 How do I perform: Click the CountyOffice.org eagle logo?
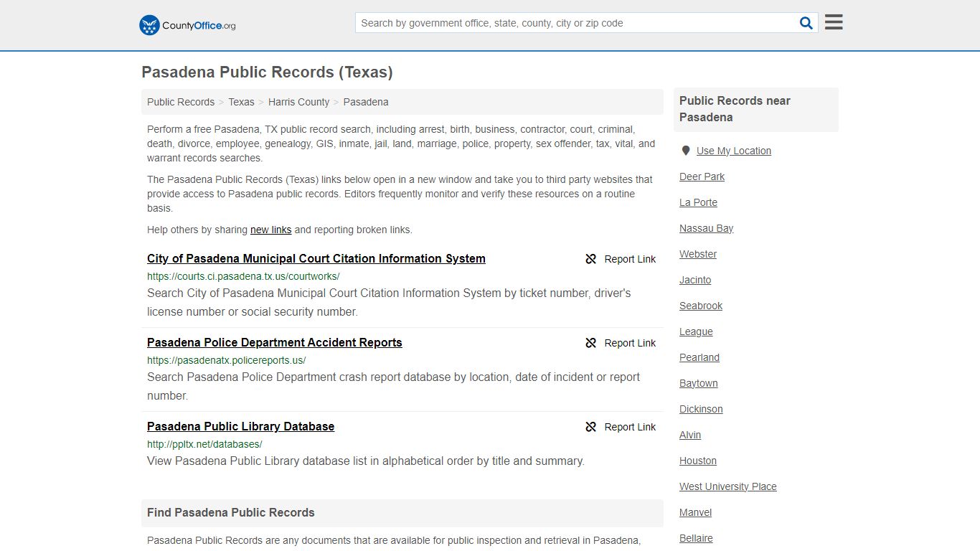pyautogui.click(x=187, y=25)
